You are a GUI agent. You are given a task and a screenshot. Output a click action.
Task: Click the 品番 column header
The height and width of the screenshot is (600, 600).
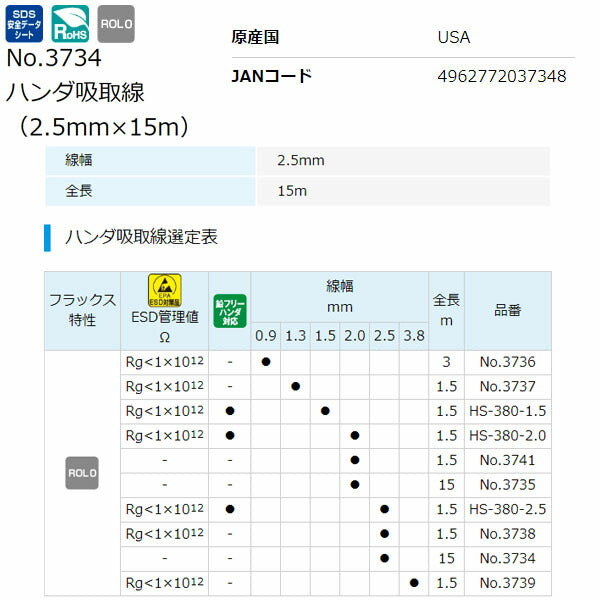(507, 310)
